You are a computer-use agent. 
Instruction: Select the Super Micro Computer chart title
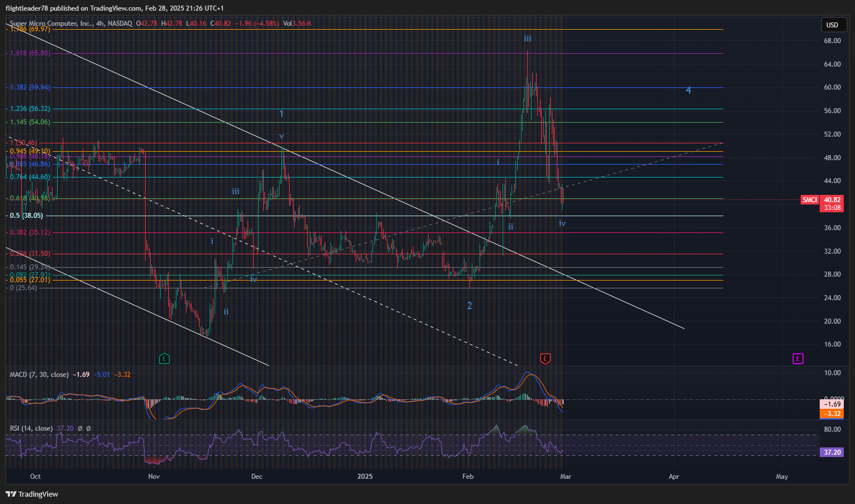click(x=71, y=24)
